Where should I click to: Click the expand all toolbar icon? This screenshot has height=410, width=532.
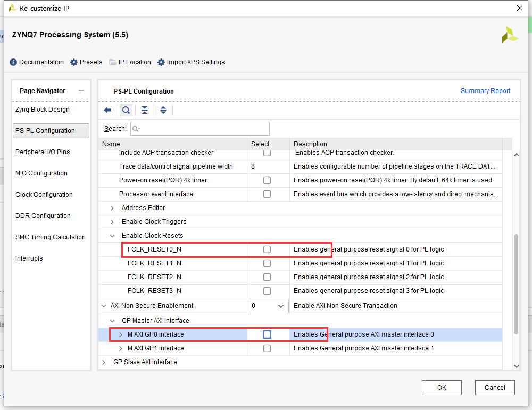(x=163, y=110)
